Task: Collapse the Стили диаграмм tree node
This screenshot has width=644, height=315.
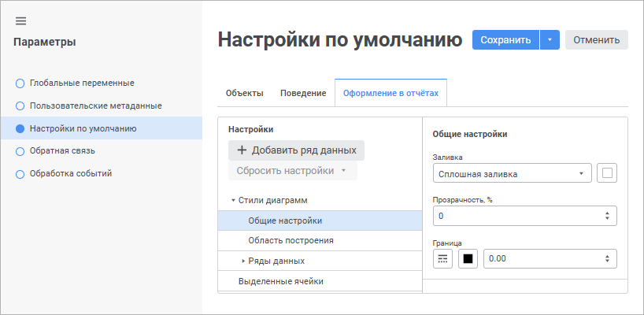Action: [x=233, y=201]
